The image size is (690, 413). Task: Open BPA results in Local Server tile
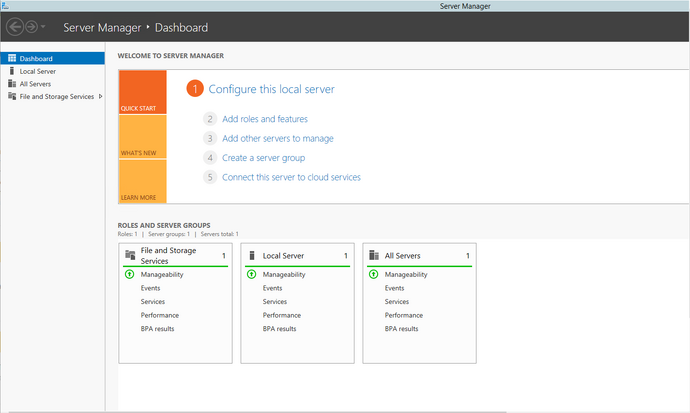(x=279, y=329)
